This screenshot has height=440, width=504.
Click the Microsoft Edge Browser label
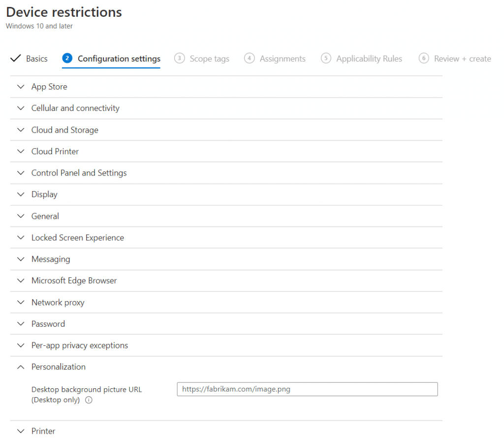[74, 281]
